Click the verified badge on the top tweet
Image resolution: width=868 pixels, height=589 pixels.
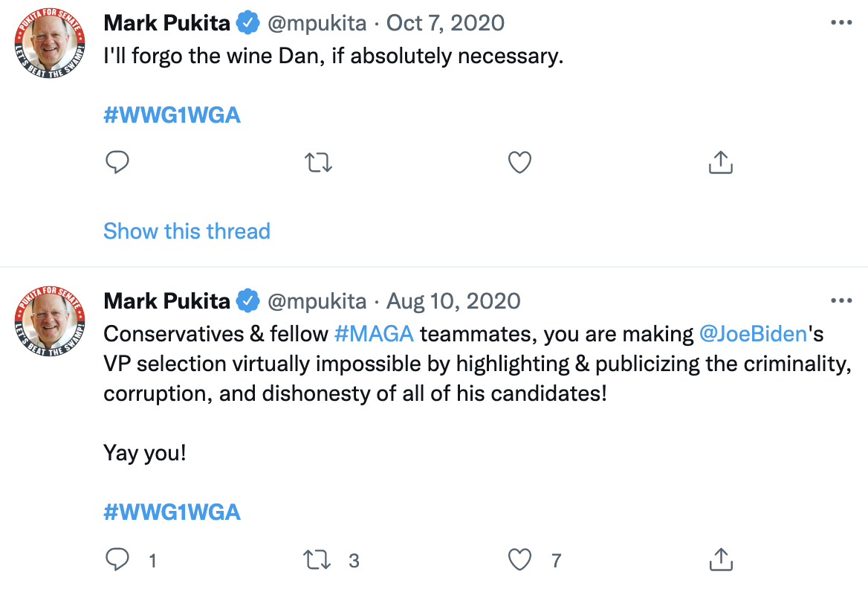click(248, 22)
